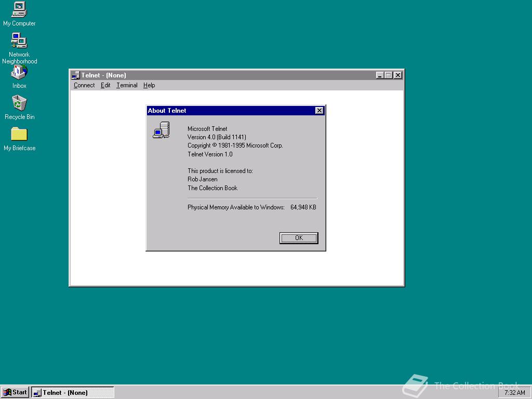Click the '64,948 KB' memory value
Screen dimensions: 532x399
303,207
